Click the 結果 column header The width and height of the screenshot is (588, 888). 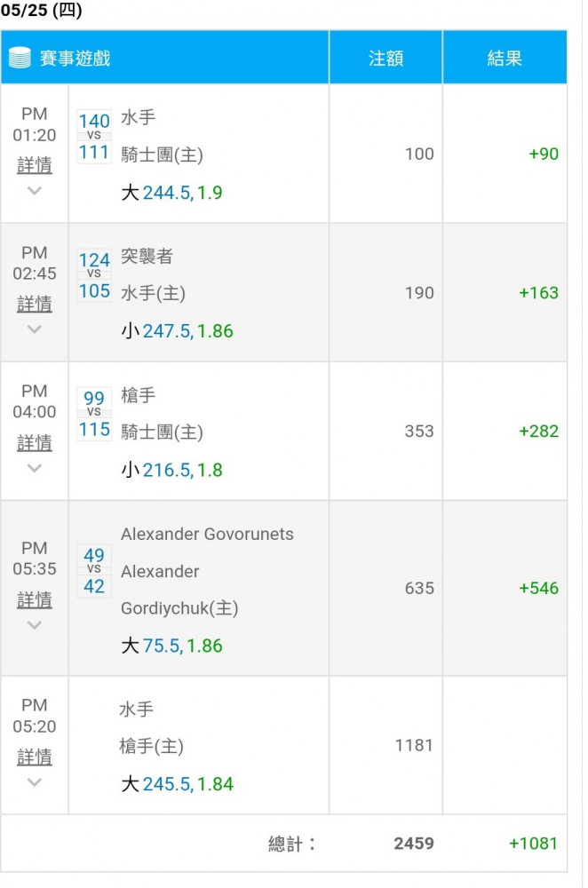505,58
